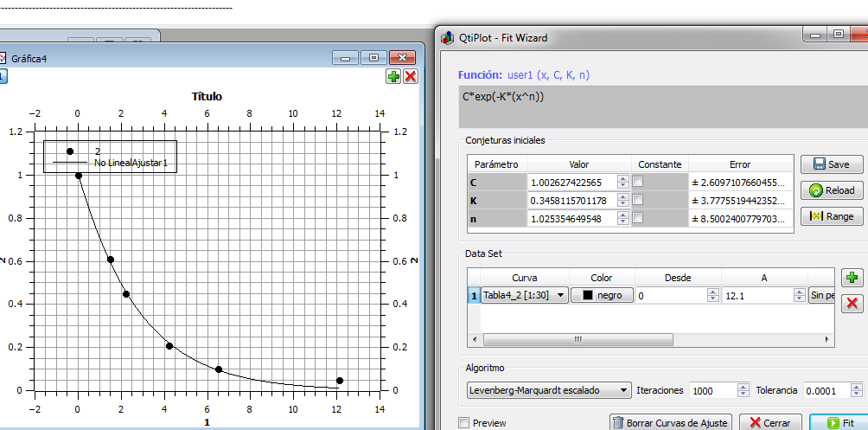Image resolution: width=868 pixels, height=430 pixels.
Task: Add data set with green plus in Fit Wizard
Action: 852,278
